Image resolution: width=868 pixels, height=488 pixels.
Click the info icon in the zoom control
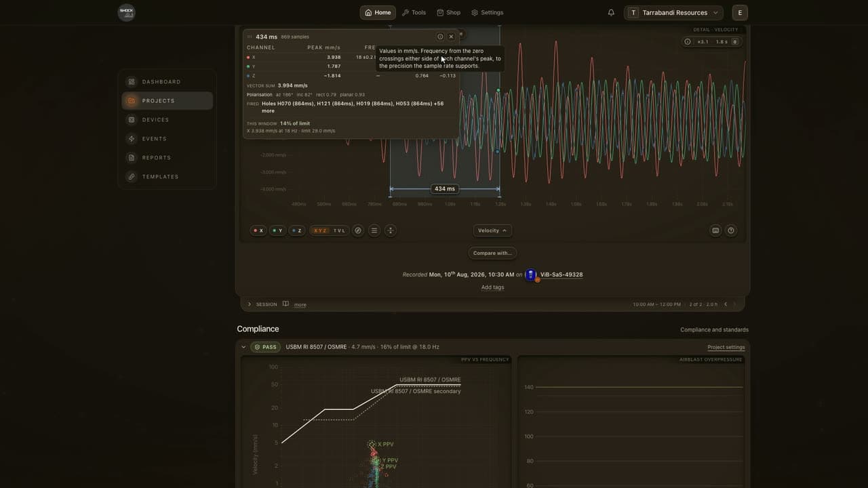(688, 42)
